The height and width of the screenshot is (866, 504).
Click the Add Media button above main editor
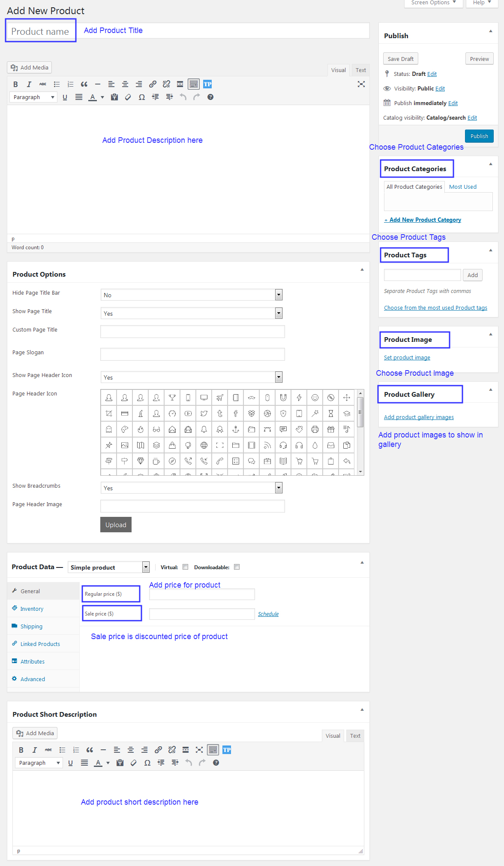30,68
